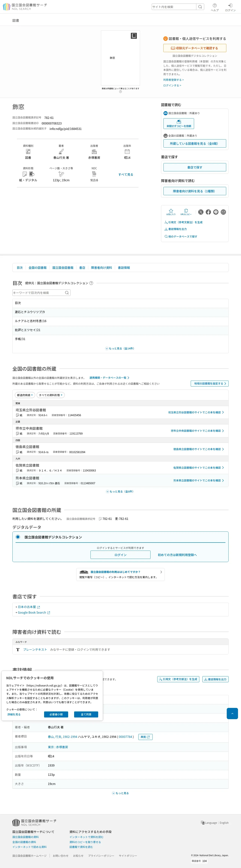Open 日本の古本屋 link
Image resolution: width=241 pixels, height=868 pixels.
coord(29,607)
